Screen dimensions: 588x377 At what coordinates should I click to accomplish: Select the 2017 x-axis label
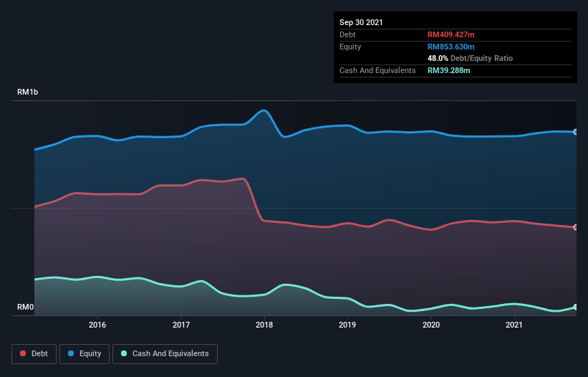pos(181,325)
